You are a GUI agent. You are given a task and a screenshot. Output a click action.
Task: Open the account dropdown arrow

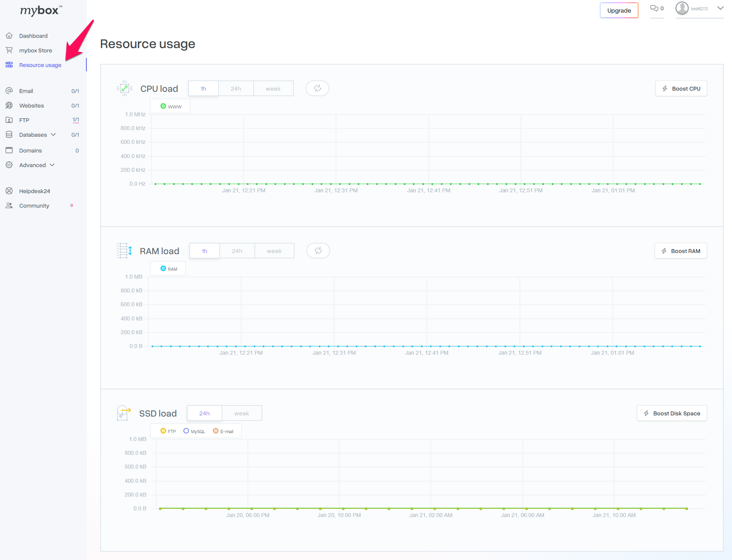click(x=720, y=8)
